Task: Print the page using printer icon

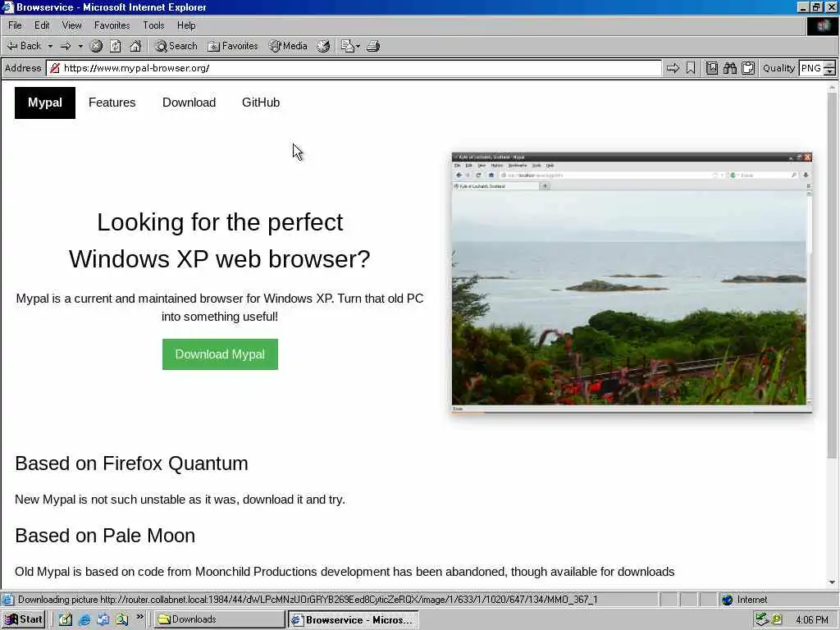Action: (x=373, y=46)
